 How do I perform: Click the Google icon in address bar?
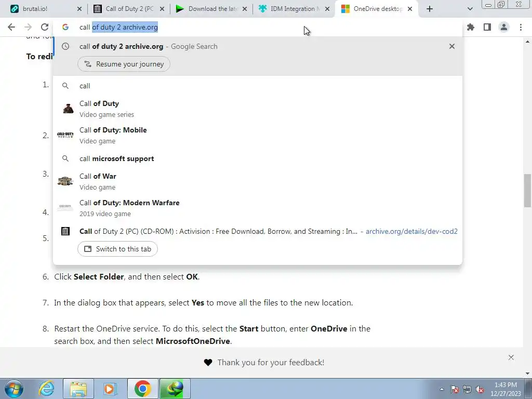(65, 27)
